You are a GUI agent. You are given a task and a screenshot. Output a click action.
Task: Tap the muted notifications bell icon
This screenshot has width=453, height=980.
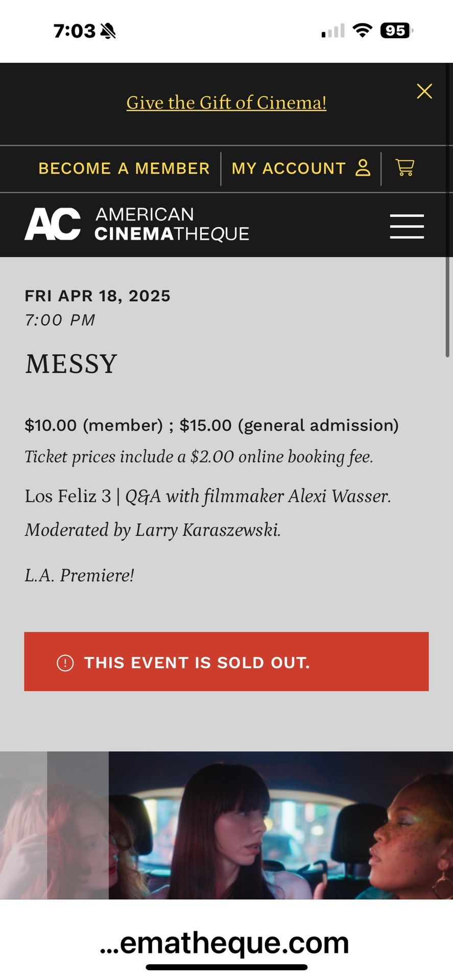pyautogui.click(x=107, y=31)
